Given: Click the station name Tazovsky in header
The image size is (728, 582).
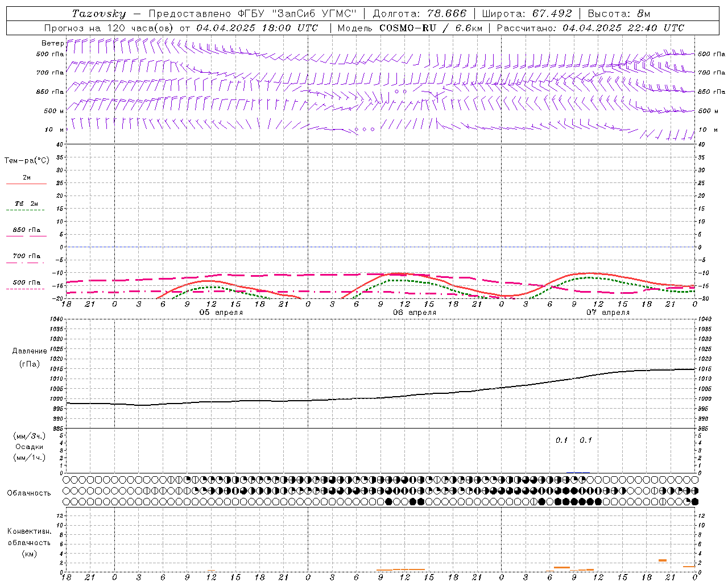Looking at the screenshot, I should (99, 14).
